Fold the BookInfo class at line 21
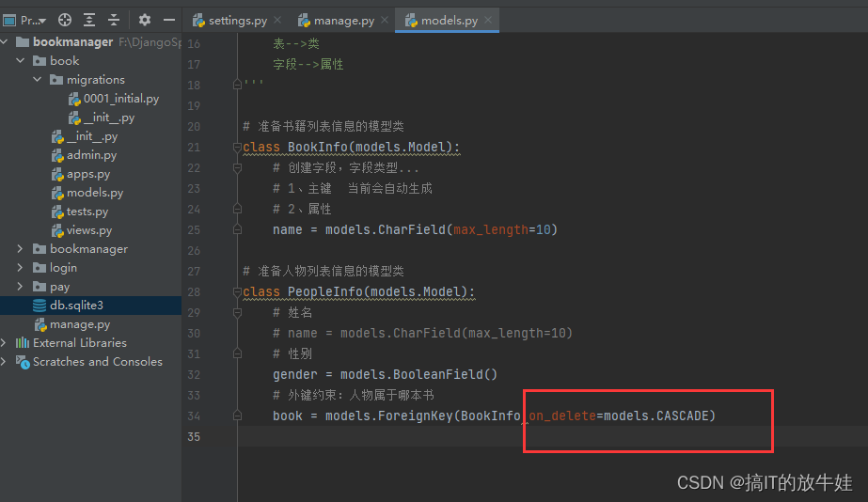The height and width of the screenshot is (502, 868). [x=238, y=148]
